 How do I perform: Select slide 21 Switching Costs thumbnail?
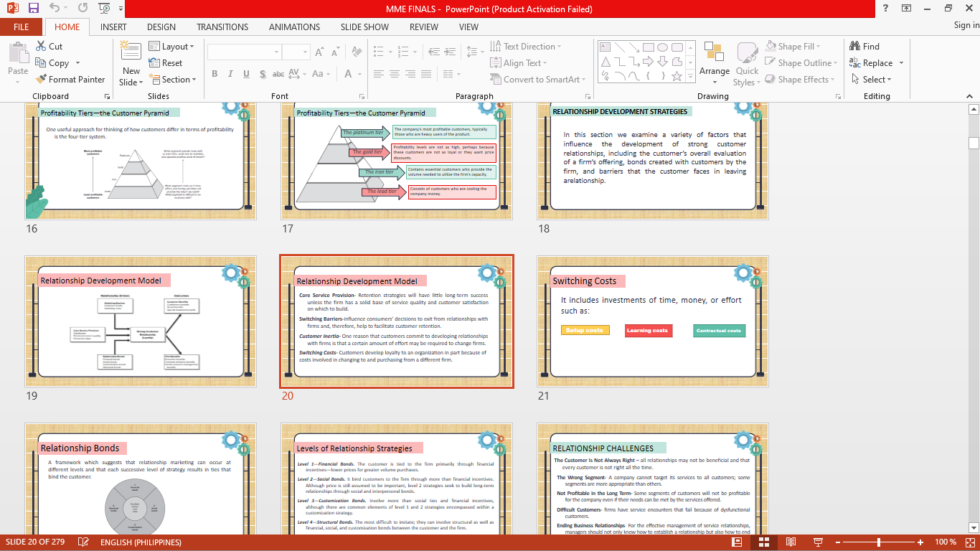(653, 322)
